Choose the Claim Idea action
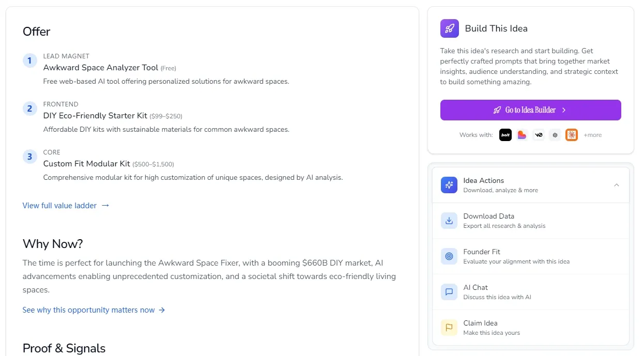The height and width of the screenshot is (356, 644). coord(530,328)
